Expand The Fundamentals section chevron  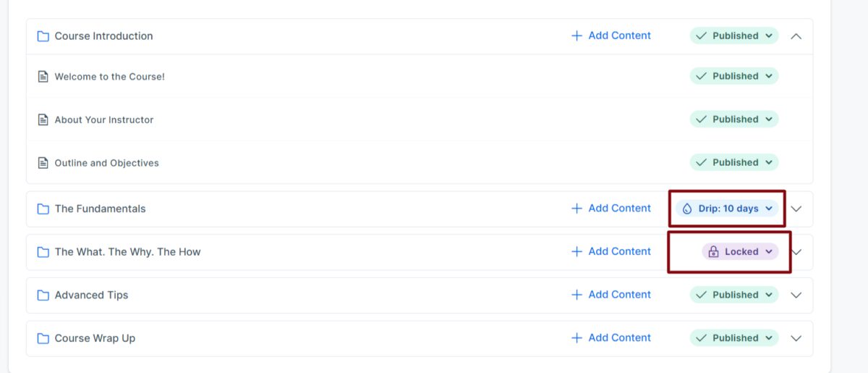pyautogui.click(x=796, y=209)
